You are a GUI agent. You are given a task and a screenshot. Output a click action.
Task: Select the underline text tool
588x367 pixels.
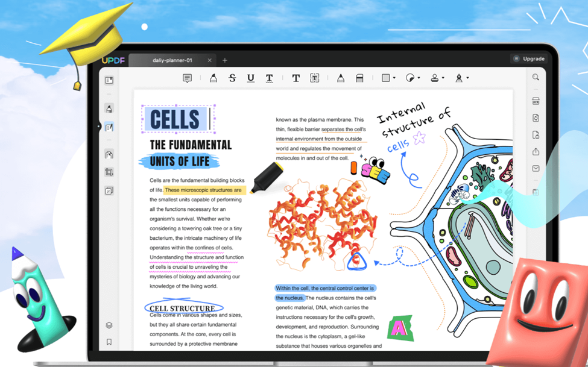[x=250, y=78]
